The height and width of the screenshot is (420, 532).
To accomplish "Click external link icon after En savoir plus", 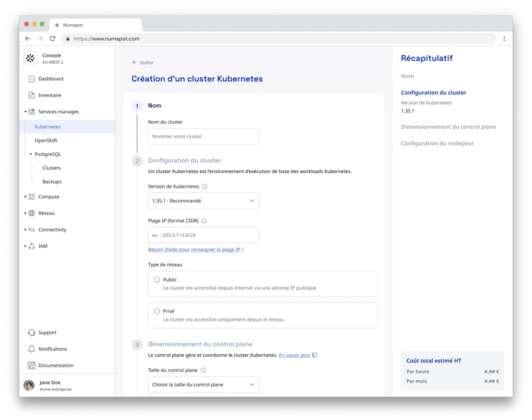I will [x=314, y=355].
